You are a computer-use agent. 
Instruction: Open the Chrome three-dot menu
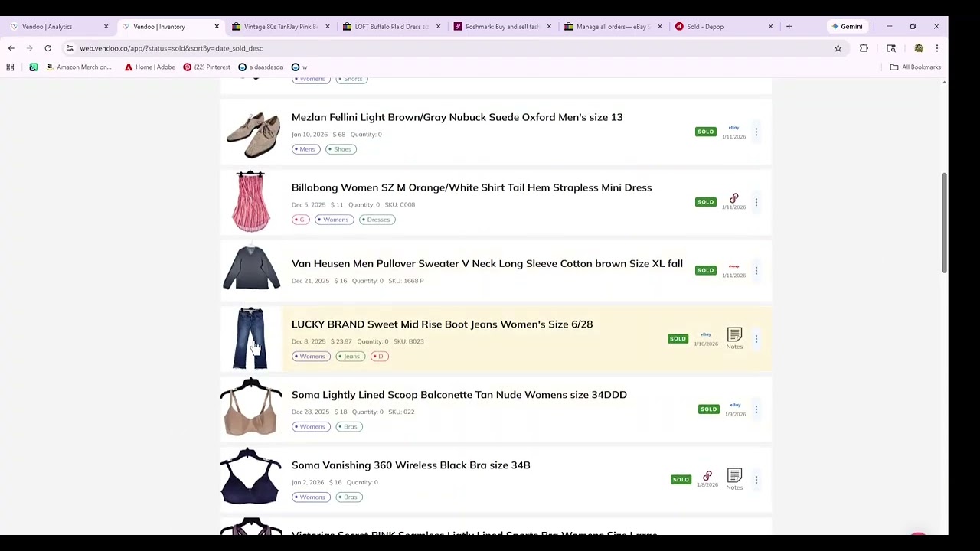coord(936,48)
